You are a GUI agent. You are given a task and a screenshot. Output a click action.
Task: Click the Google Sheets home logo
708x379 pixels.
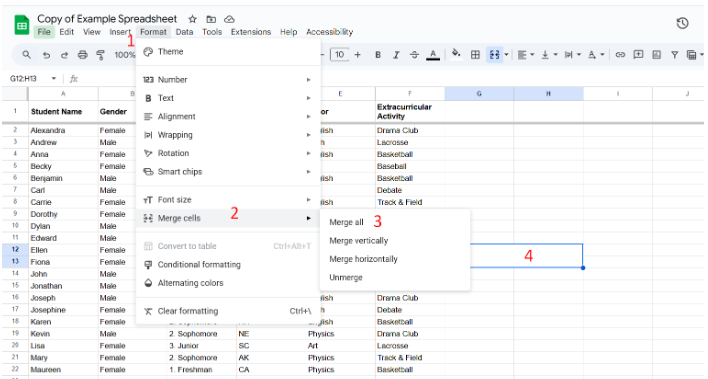tap(21, 25)
